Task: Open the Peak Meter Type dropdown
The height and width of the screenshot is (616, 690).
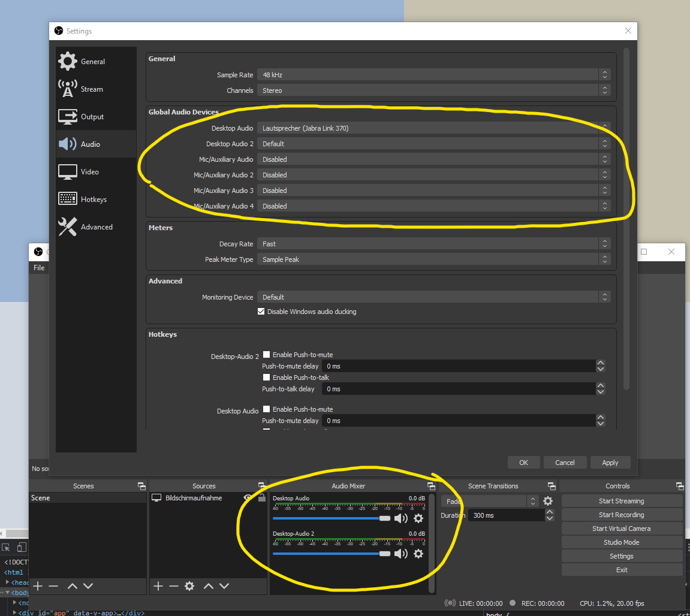Action: [433, 259]
